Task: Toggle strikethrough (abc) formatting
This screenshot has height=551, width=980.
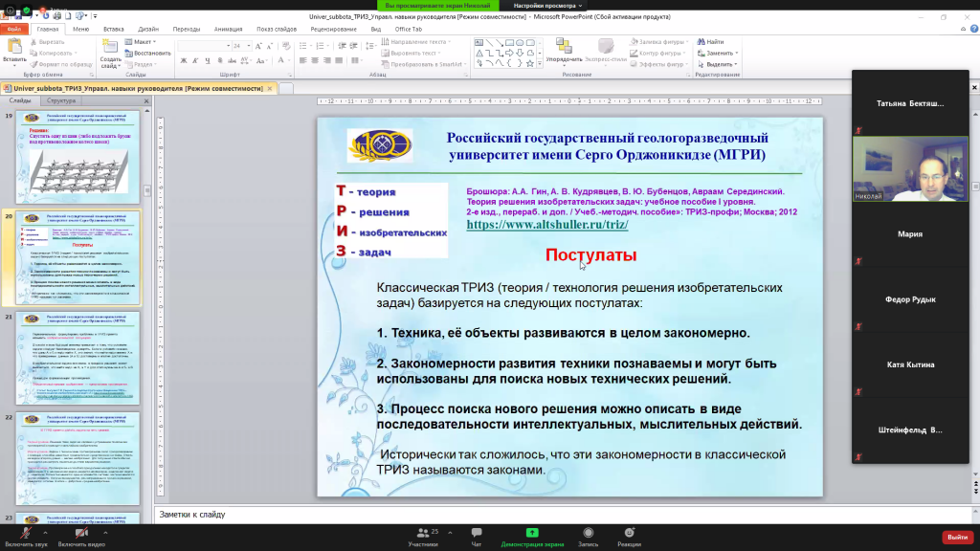Action: [232, 60]
